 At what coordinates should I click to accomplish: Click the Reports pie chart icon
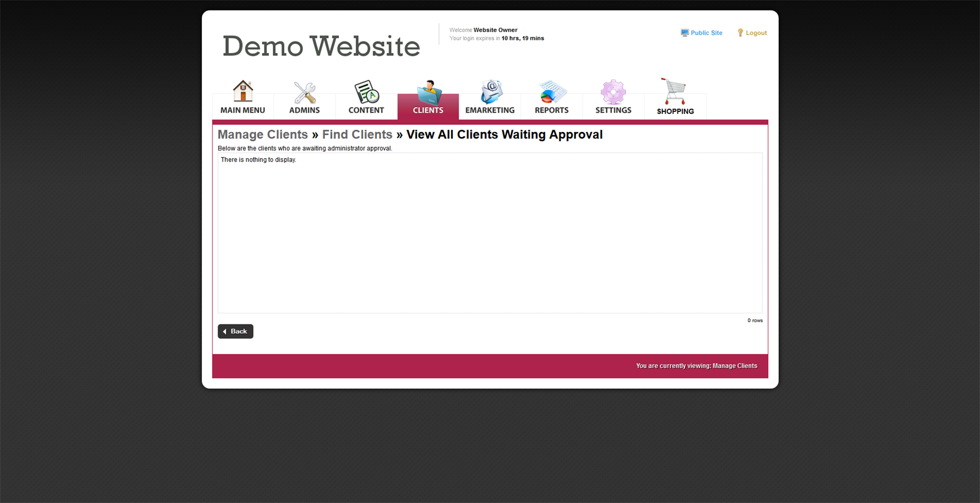[552, 92]
